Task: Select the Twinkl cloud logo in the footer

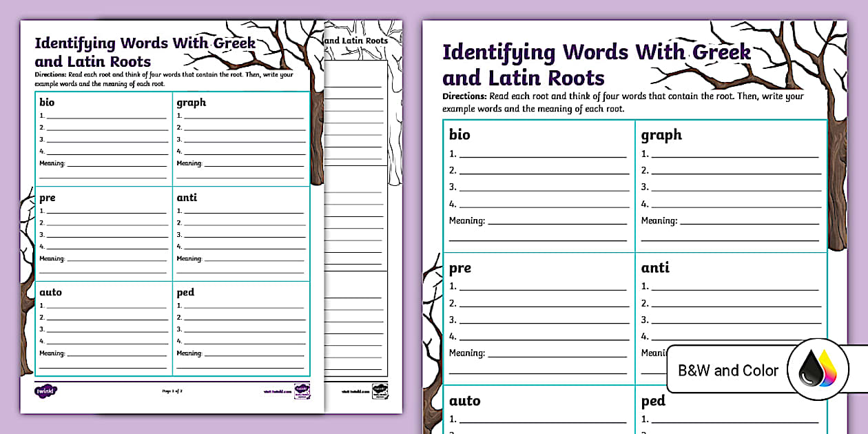Action: [45, 389]
